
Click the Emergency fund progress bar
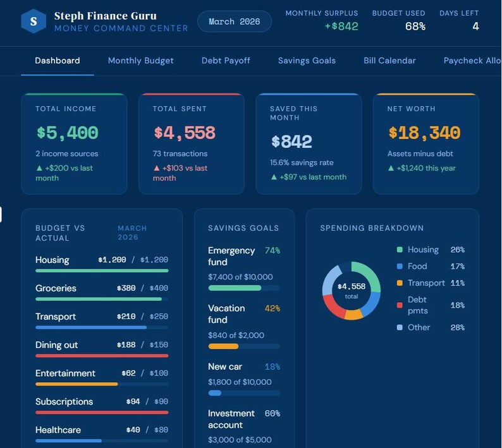tap(244, 288)
